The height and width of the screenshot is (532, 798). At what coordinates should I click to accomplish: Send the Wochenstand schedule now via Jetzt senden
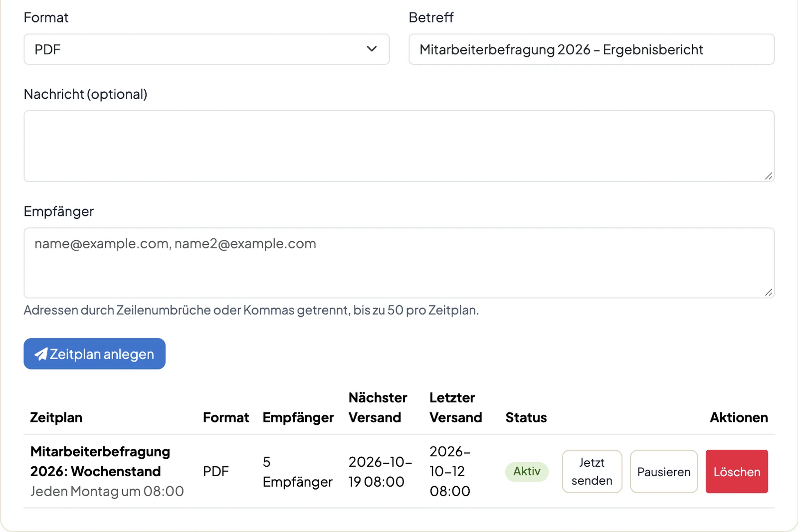tap(592, 472)
